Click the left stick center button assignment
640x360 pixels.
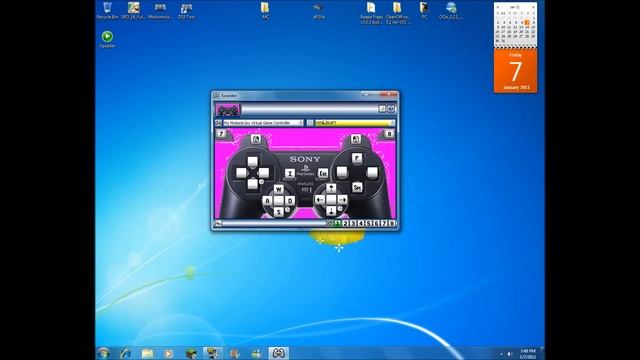point(279,200)
